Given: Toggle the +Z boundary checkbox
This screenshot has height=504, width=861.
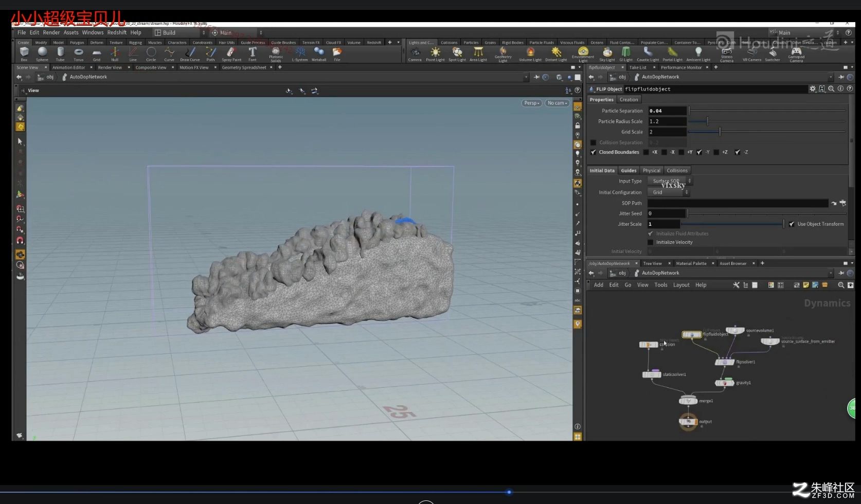Looking at the screenshot, I should (716, 152).
